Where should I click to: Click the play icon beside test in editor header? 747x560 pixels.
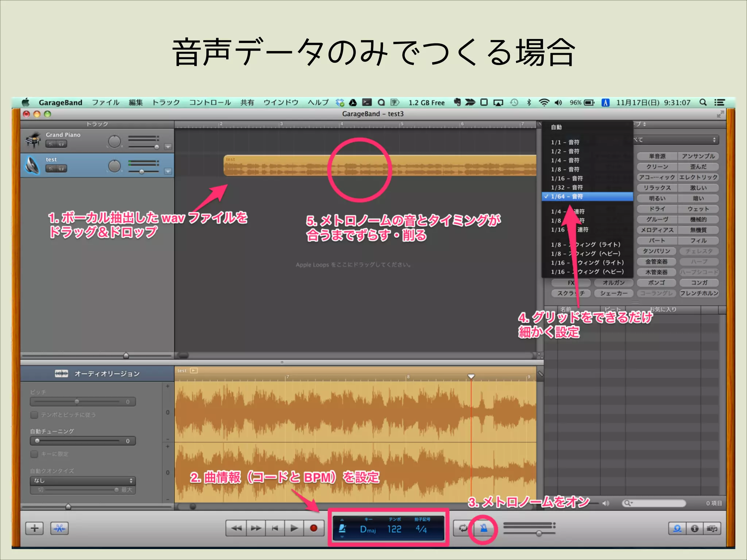(x=194, y=371)
